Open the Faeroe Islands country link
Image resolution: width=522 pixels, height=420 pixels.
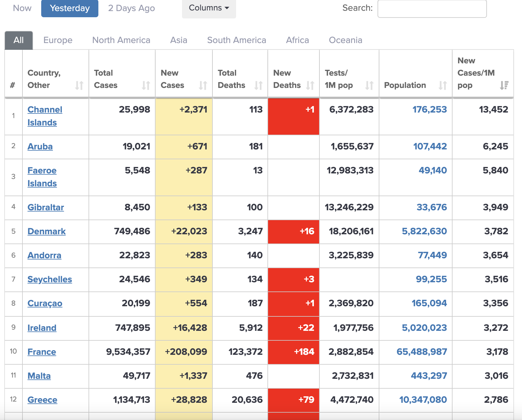42,177
